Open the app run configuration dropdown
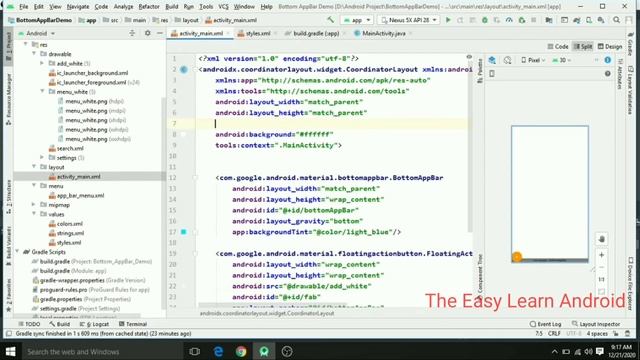The image size is (640, 360). pyautogui.click(x=357, y=20)
